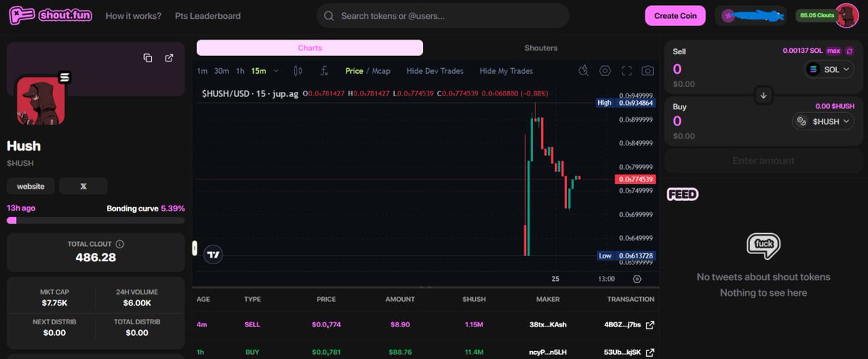Click the Create Coin button
This screenshot has width=868, height=359.
(x=676, y=16)
